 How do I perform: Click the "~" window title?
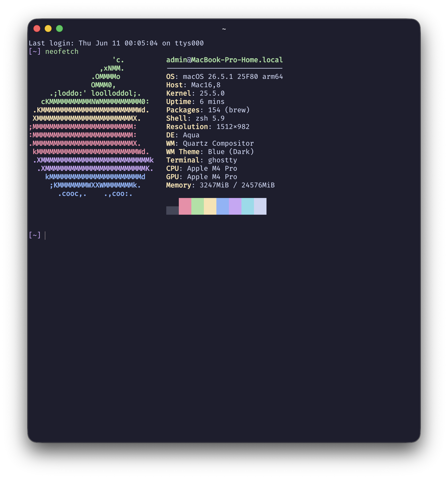(x=224, y=29)
